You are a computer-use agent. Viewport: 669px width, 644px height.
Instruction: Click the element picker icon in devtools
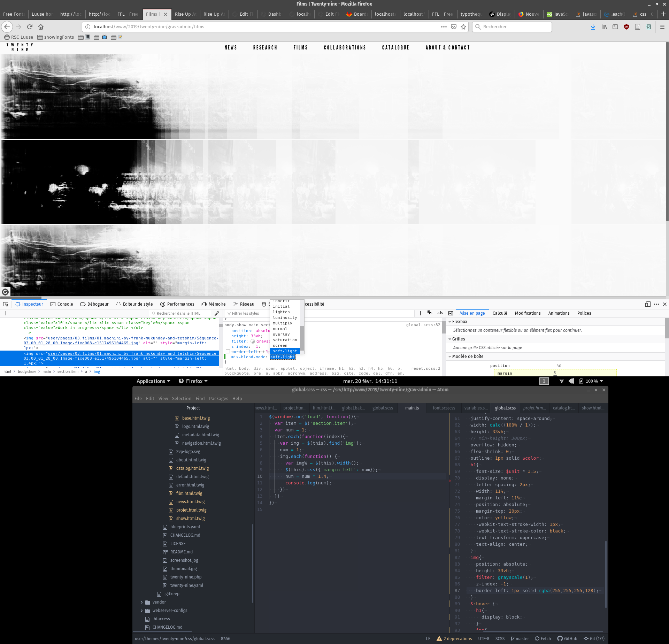point(6,304)
